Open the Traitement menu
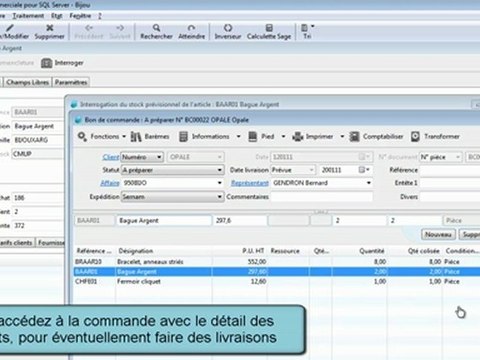Screen dimensions: 480x360 click(x=28, y=16)
